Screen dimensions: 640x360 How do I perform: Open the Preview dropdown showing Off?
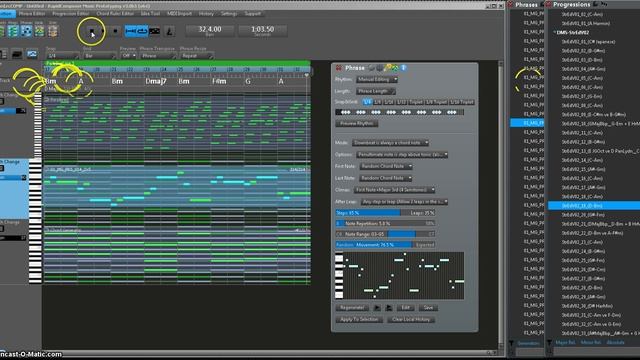click(x=128, y=56)
